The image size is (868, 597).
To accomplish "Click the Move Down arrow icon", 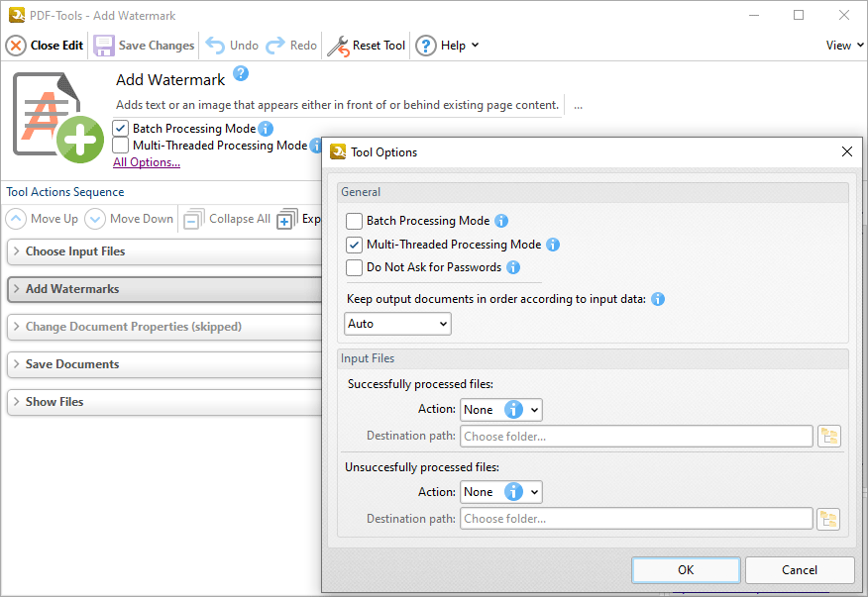I will pos(95,219).
